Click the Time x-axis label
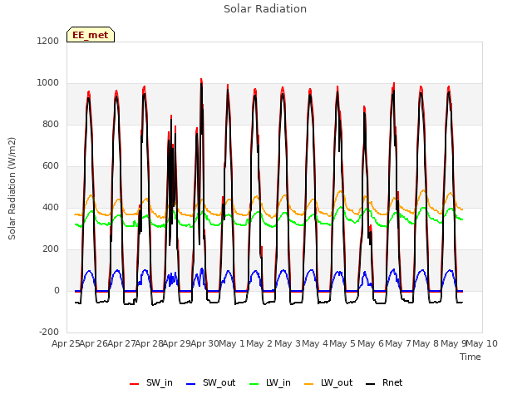 click(x=470, y=357)
